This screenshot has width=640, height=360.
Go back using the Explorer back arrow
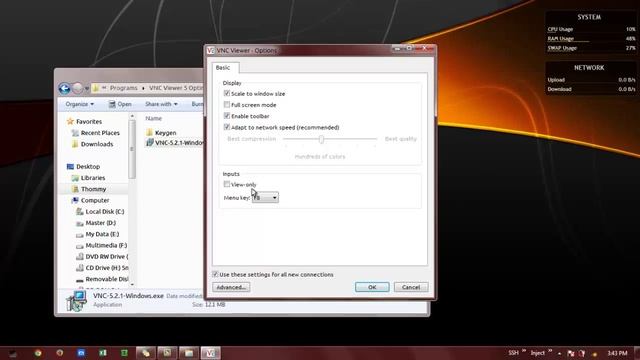click(x=64, y=88)
